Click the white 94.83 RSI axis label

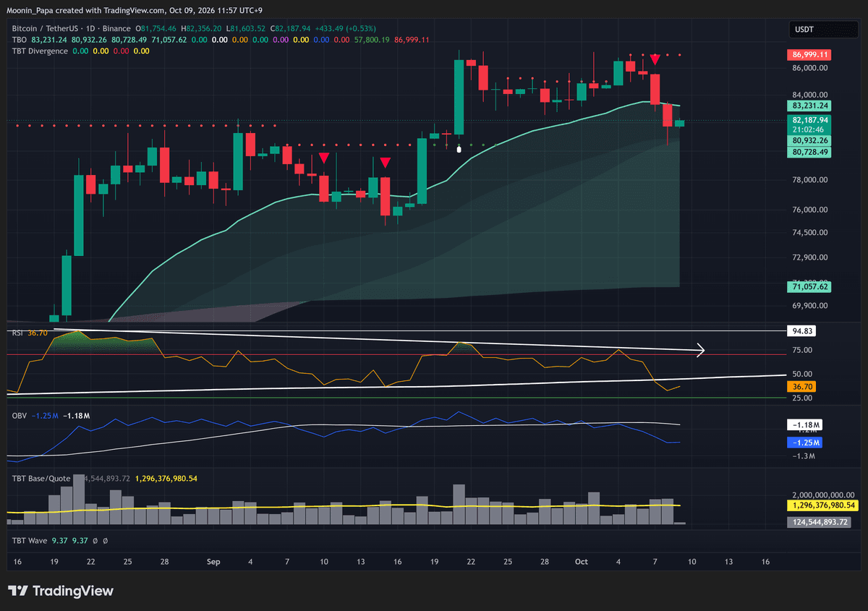point(803,331)
